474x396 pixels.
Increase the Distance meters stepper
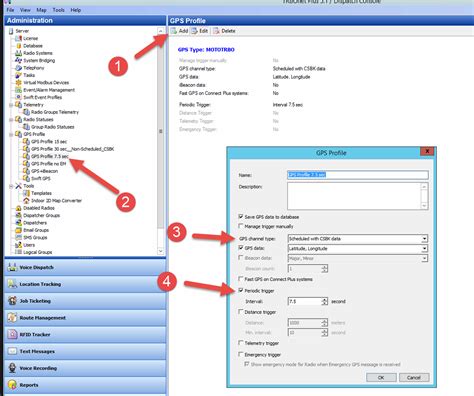325,321
